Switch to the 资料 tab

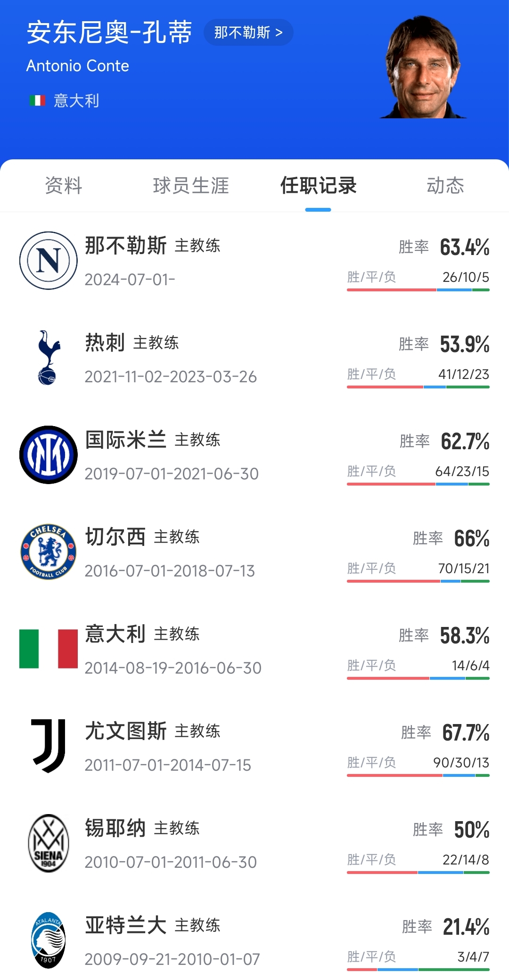(64, 186)
